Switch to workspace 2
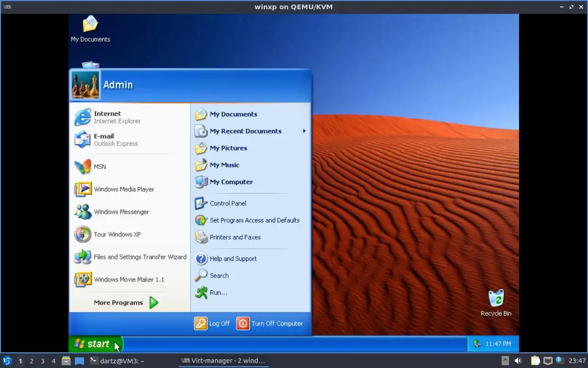This screenshot has height=368, width=588. pos(31,361)
